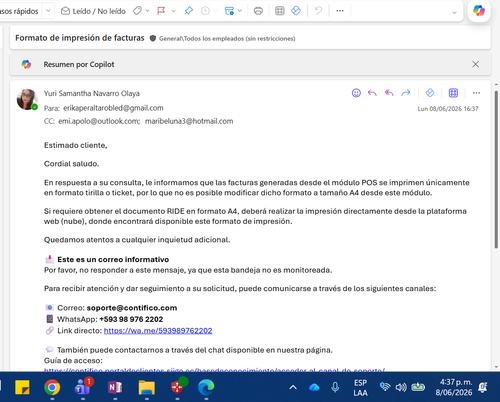The width and height of the screenshot is (500, 402).
Task: React with the emoji smiley icon
Action: [x=356, y=93]
